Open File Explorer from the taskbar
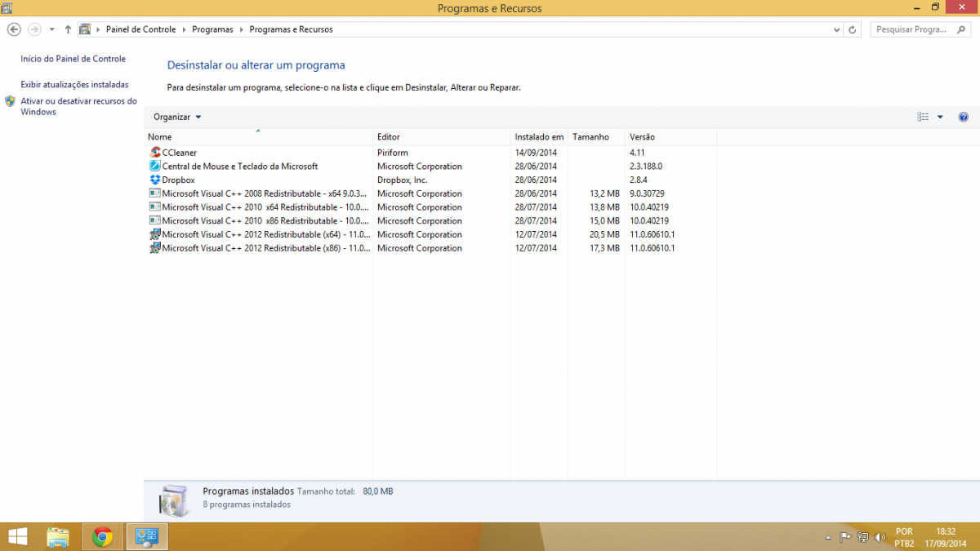Screen dimensions: 980x551 (58, 536)
